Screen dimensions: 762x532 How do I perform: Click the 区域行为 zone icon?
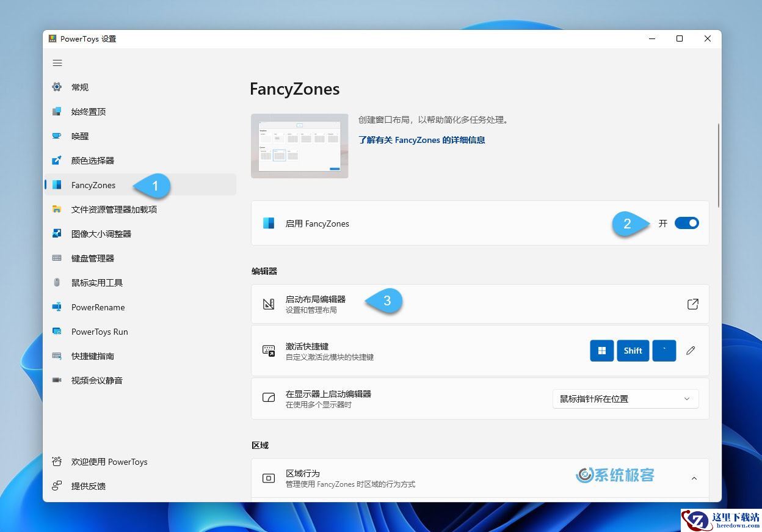[269, 478]
